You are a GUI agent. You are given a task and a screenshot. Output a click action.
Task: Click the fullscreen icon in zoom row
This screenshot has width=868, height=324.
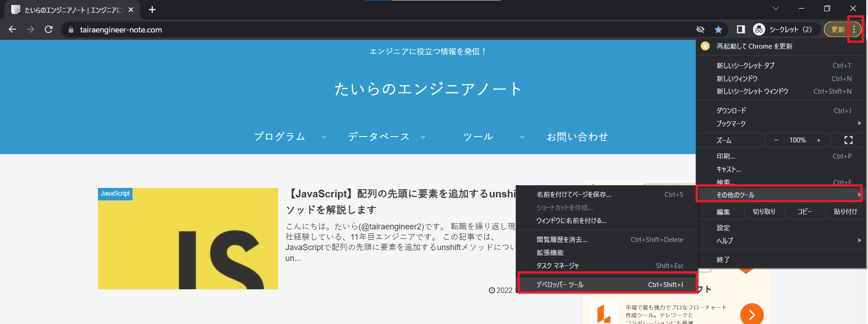[x=848, y=140]
